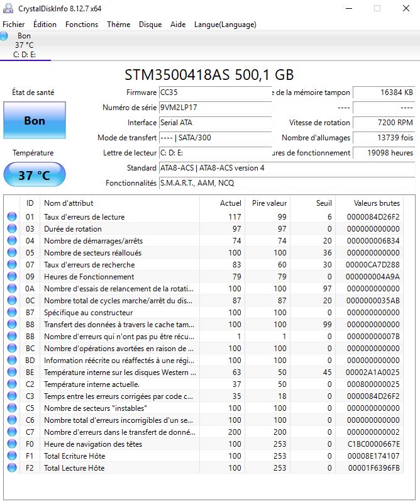The image size is (420, 504).
Task: Click status orb for row C5 unstable sectors
Action: (12, 408)
